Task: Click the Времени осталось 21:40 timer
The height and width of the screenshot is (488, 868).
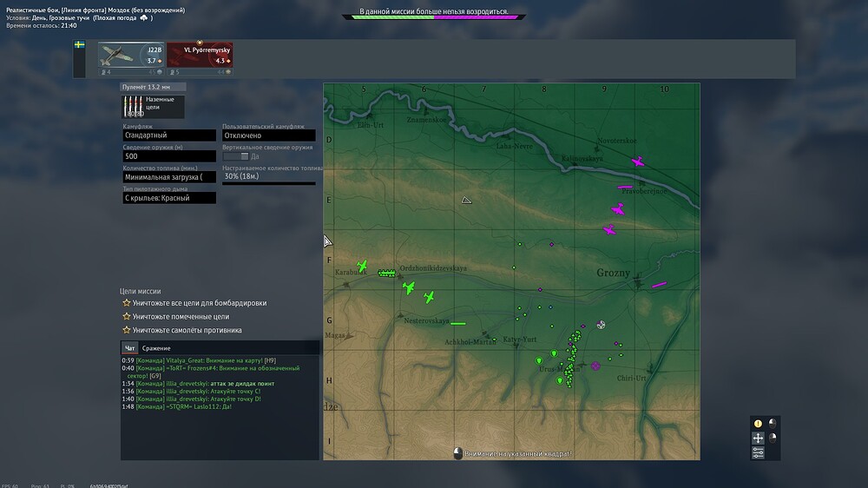Action: [42, 25]
